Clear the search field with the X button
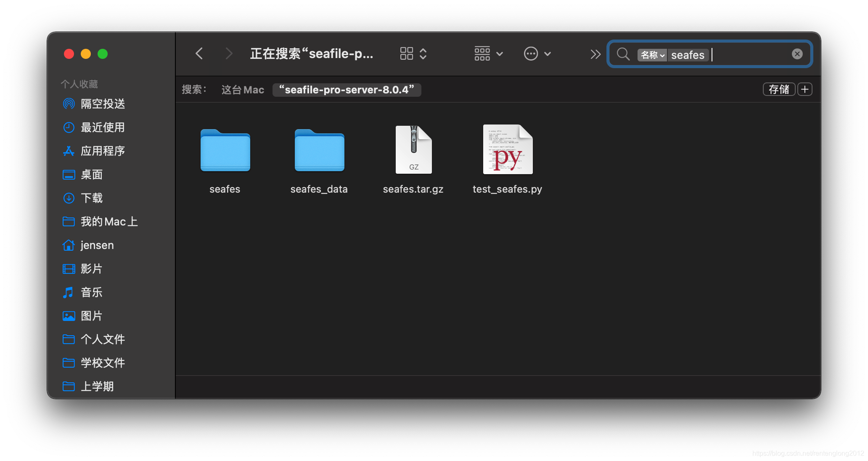Viewport: 868px width, 461px height. point(797,54)
